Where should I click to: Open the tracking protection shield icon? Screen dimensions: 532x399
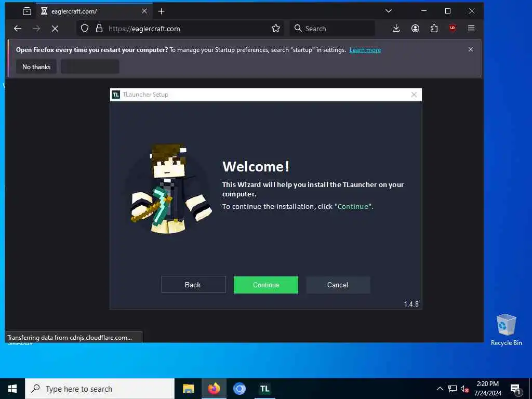tap(85, 29)
